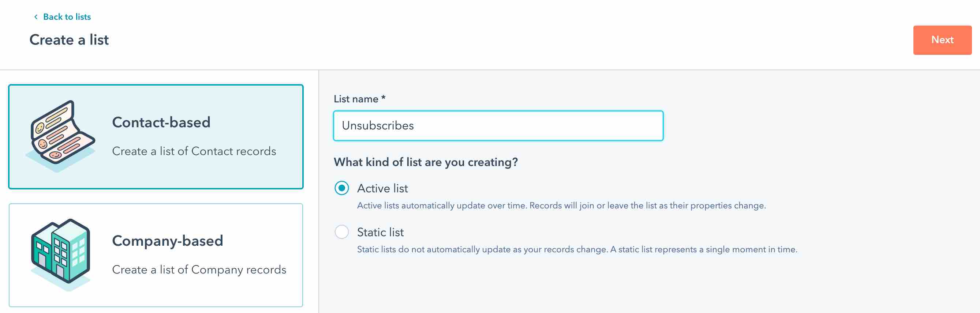Click the 'Static list' option label

pyautogui.click(x=380, y=232)
